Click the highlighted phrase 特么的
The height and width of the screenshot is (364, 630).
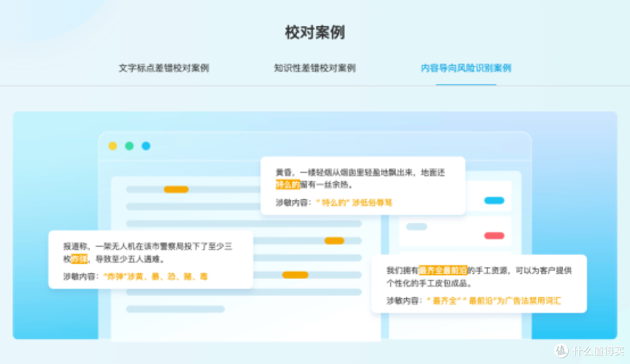[288, 185]
